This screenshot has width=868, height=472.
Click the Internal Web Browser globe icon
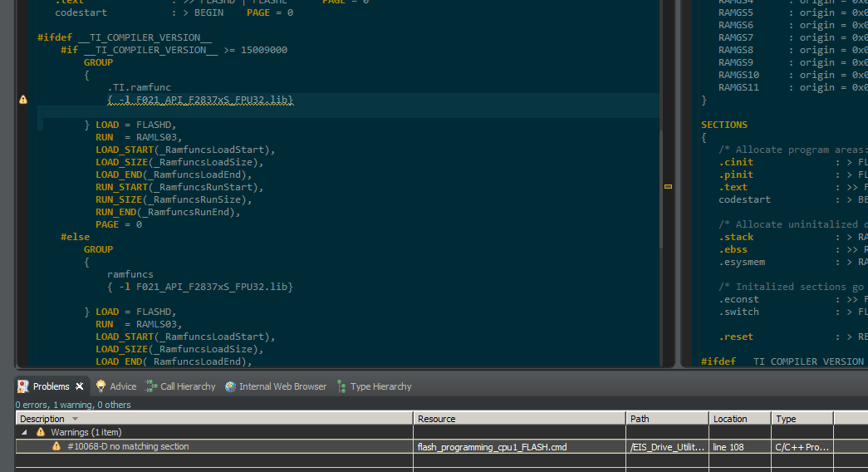(230, 386)
